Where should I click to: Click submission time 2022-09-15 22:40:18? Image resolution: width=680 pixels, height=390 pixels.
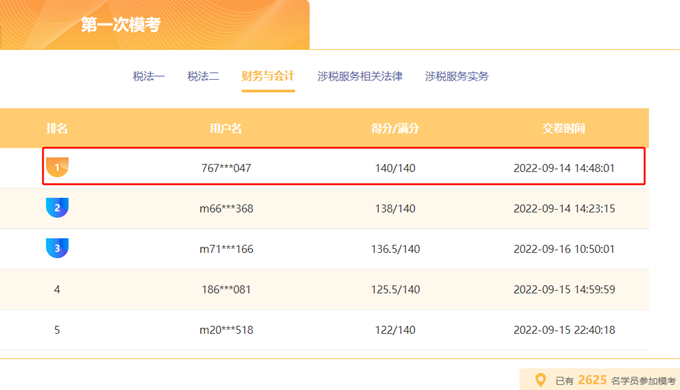[x=564, y=330]
